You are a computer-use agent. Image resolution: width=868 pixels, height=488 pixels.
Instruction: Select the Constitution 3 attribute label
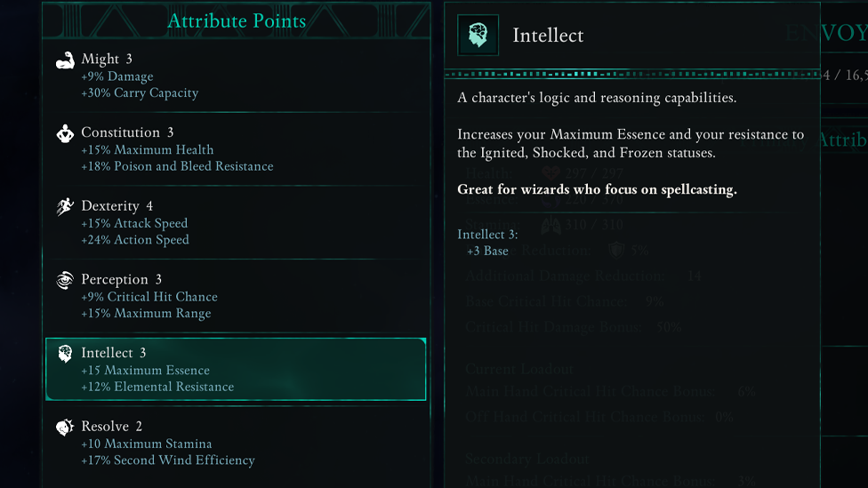point(127,132)
